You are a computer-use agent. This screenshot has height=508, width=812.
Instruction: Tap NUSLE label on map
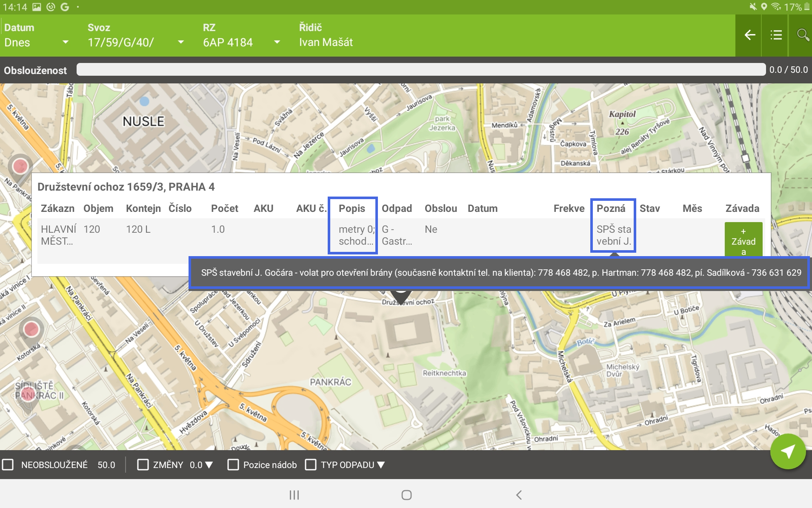143,122
